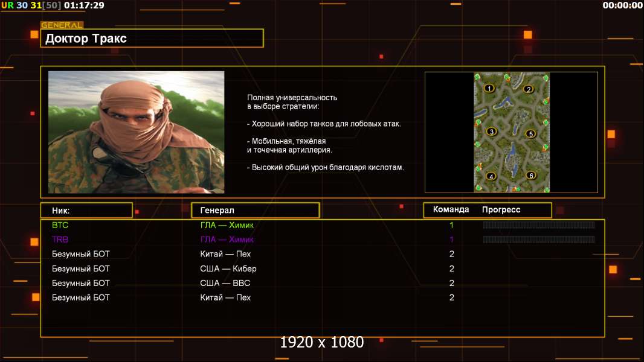
Task: Click the "Полная универсальность" description heading
Action: [292, 98]
